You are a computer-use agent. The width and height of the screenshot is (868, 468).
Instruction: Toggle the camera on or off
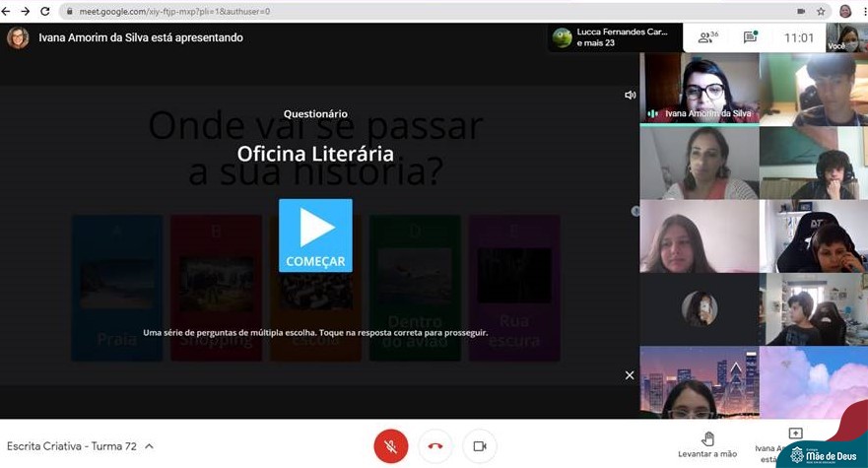pyautogui.click(x=480, y=446)
